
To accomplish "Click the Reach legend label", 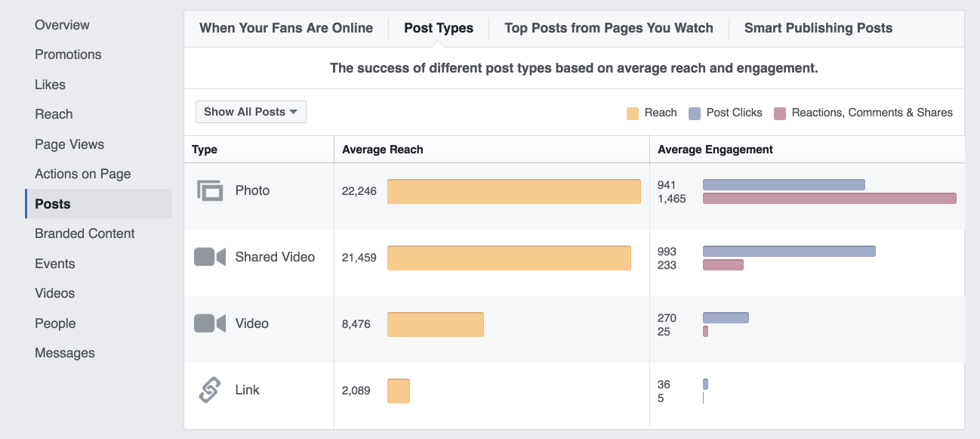I will pyautogui.click(x=661, y=113).
